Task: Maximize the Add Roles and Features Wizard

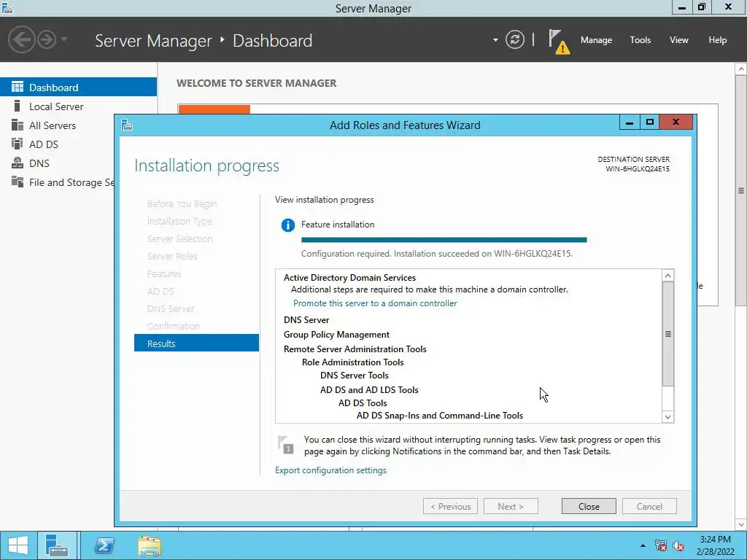Action: coord(649,122)
